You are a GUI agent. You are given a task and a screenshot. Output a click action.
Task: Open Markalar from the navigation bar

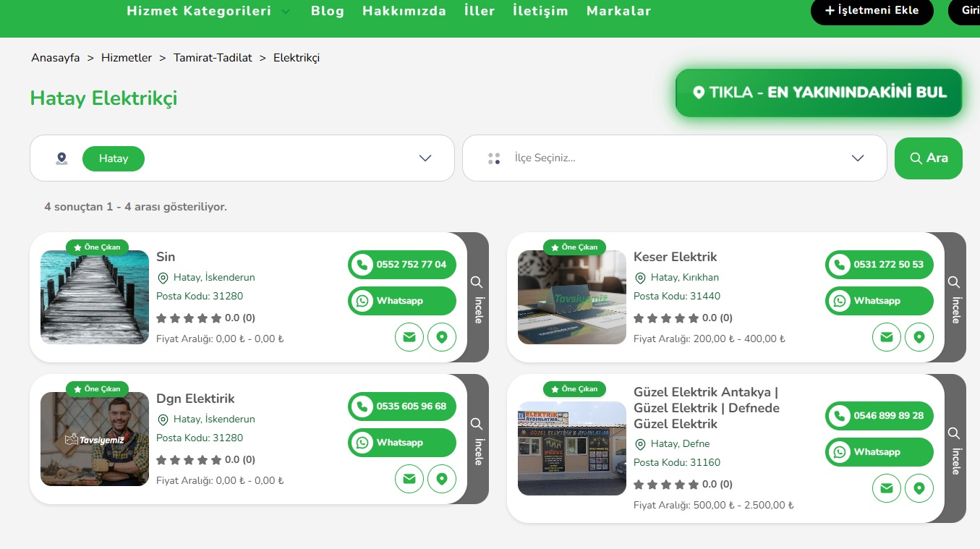click(x=618, y=11)
